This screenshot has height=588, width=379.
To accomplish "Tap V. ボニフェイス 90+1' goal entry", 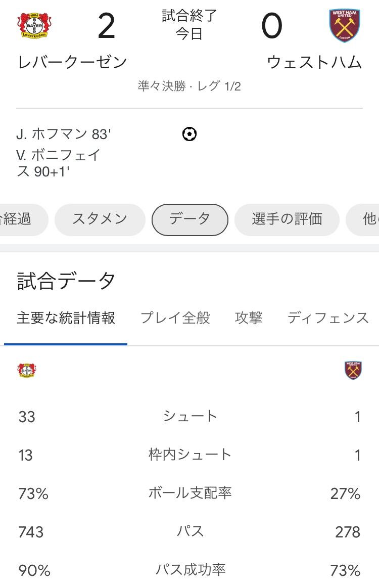I will click(x=59, y=163).
